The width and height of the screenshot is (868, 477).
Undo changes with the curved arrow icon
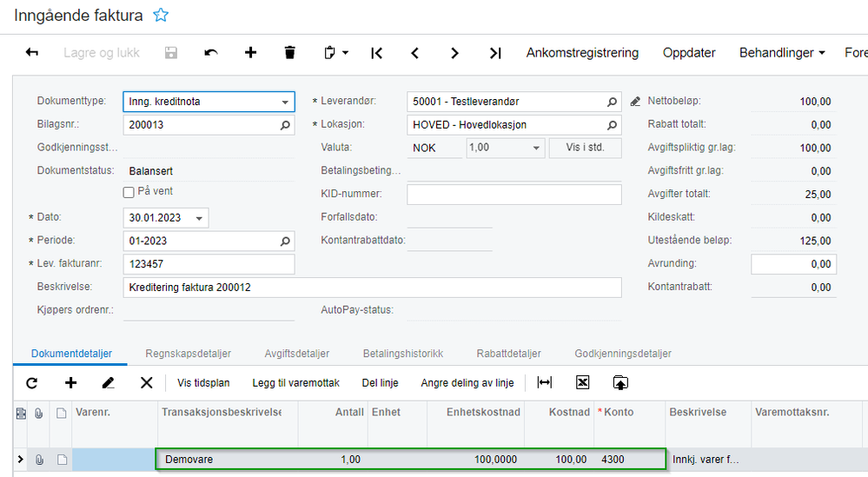tap(211, 53)
